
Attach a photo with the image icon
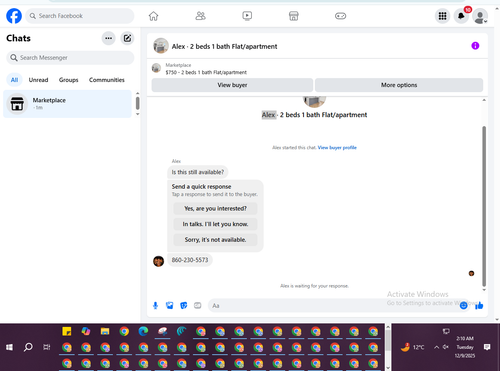pyautogui.click(x=170, y=305)
